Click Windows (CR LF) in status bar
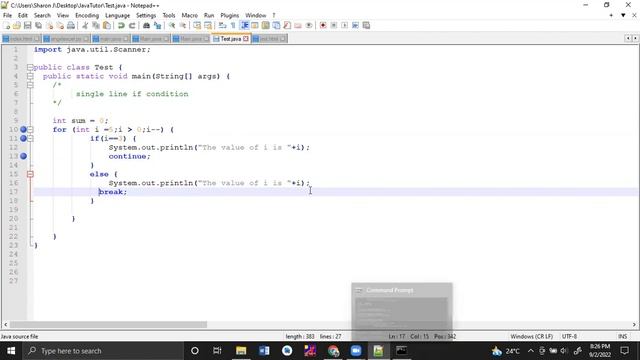Viewport: 640px width, 360px height. (531, 336)
